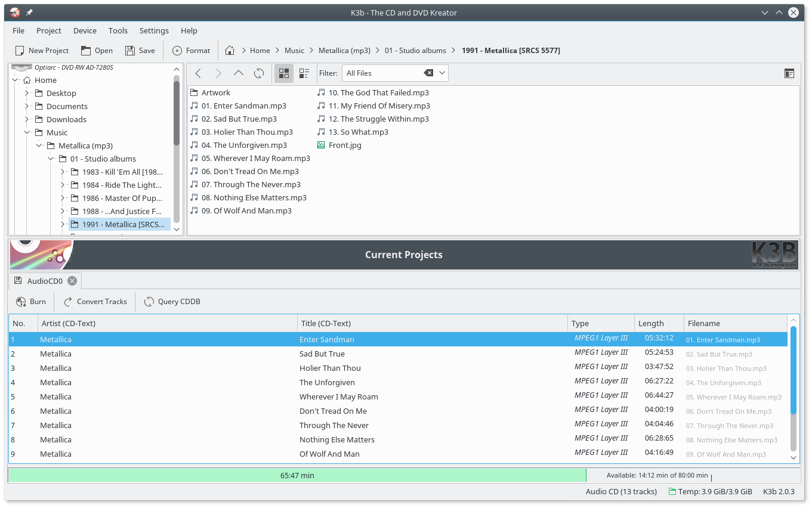Open the Project menu

(48, 30)
